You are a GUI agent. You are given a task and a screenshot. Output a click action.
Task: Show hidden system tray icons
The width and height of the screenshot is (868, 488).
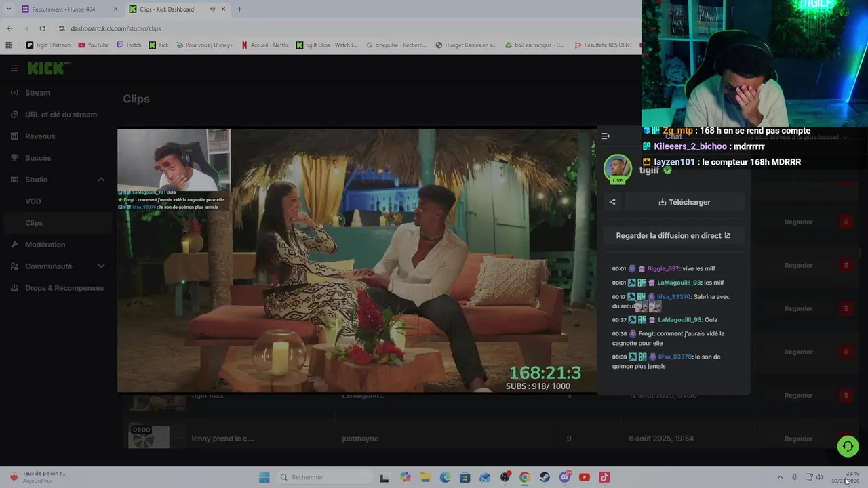point(780,477)
